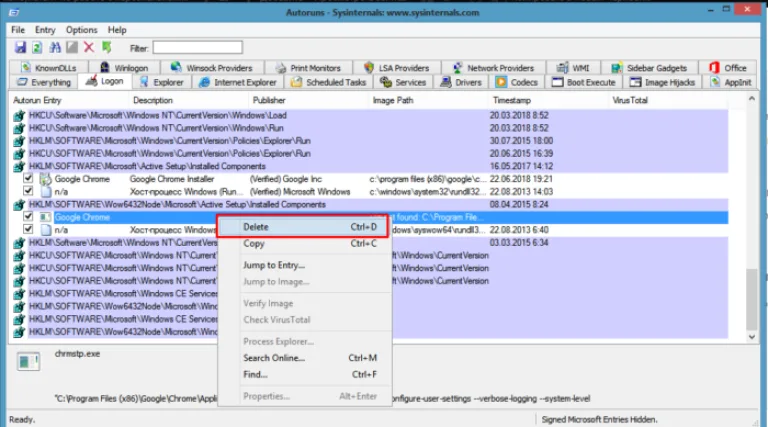This screenshot has height=427, width=768.
Task: Open the Options menu
Action: [x=82, y=30]
